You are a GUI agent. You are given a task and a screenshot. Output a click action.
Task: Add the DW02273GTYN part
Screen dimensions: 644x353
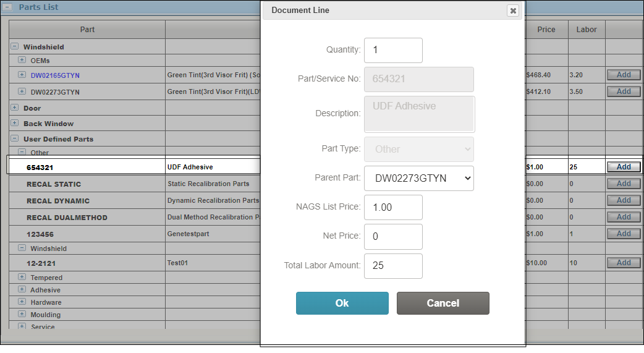tap(624, 91)
